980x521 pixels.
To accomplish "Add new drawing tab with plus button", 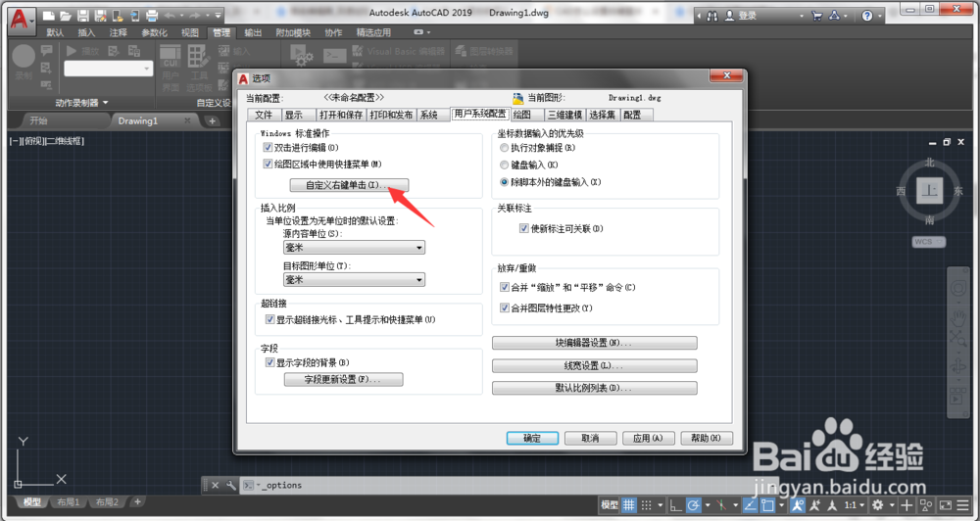I will 213,120.
